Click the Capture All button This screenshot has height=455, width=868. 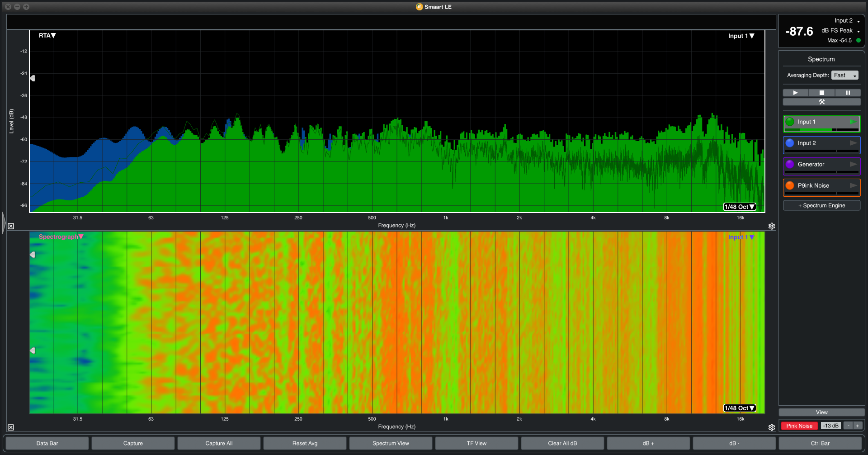[219, 443]
